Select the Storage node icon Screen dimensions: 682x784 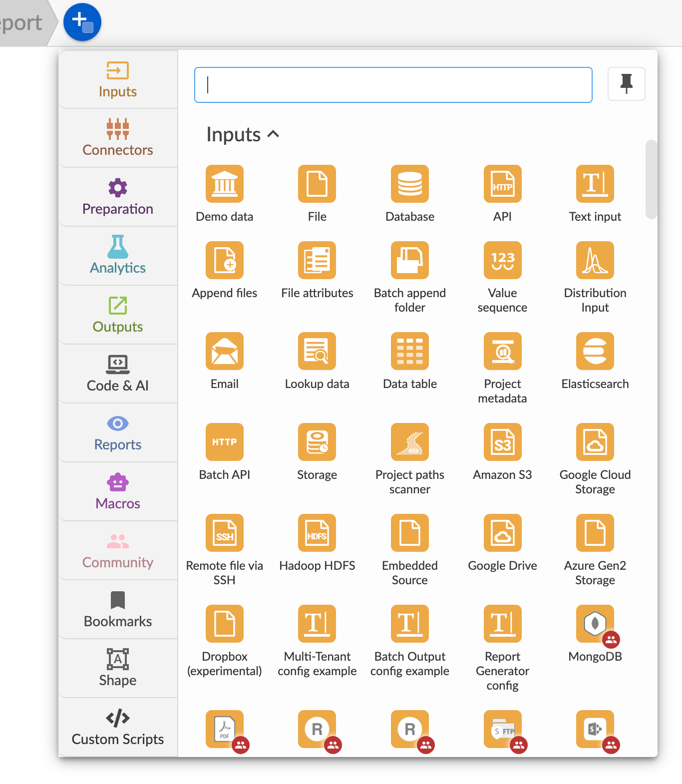pos(317,442)
